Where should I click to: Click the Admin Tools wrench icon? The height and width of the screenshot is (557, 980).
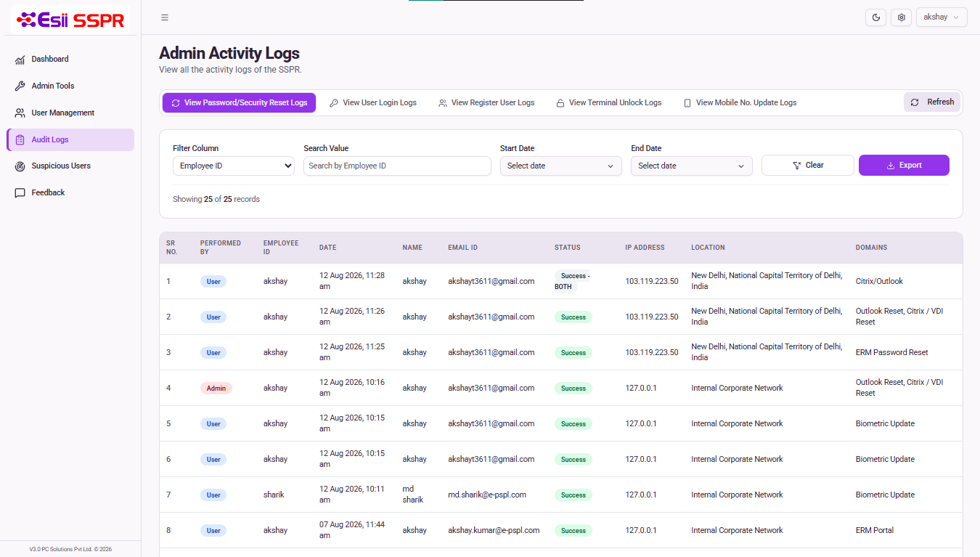click(20, 86)
